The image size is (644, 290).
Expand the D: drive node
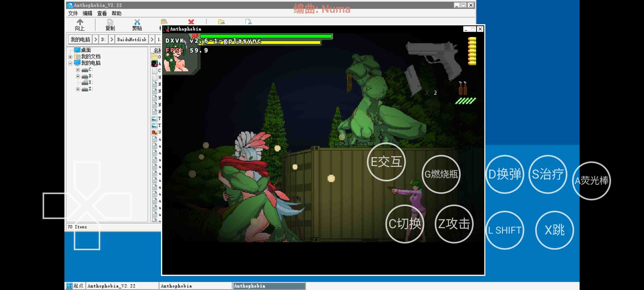(78, 76)
